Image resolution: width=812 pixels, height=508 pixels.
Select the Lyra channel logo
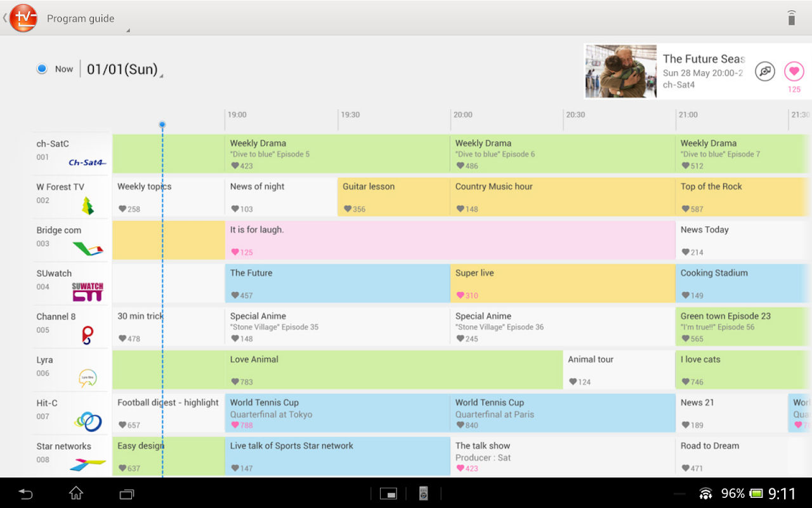tap(88, 378)
